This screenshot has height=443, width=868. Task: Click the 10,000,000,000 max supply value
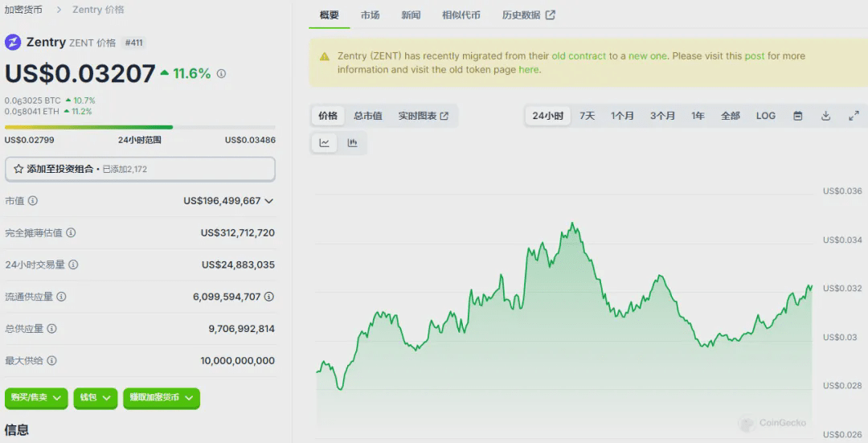pyautogui.click(x=237, y=361)
